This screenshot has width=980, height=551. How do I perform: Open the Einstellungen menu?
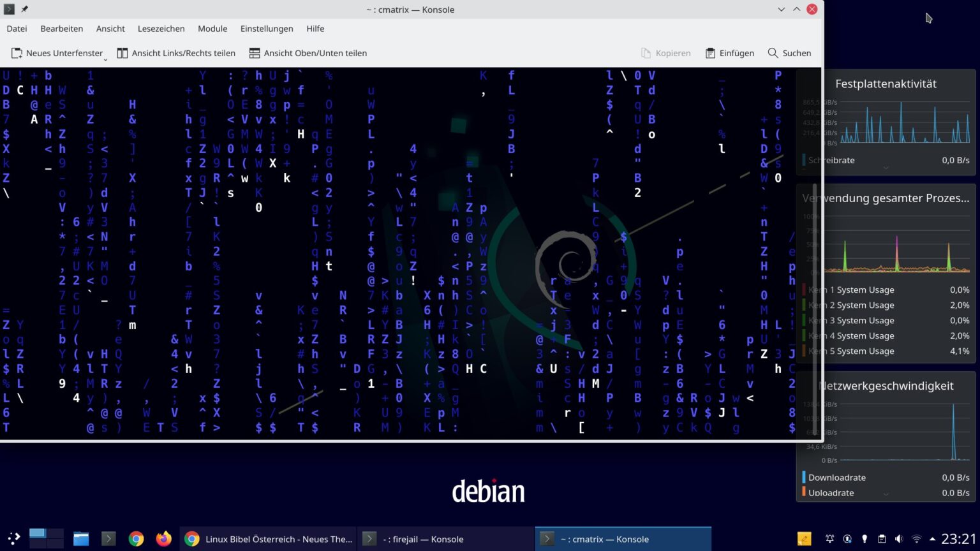coord(267,29)
